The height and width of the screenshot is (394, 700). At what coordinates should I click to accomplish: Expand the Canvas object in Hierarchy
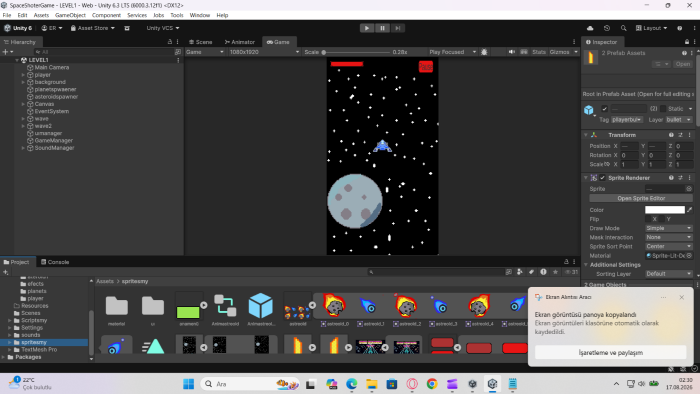point(23,104)
